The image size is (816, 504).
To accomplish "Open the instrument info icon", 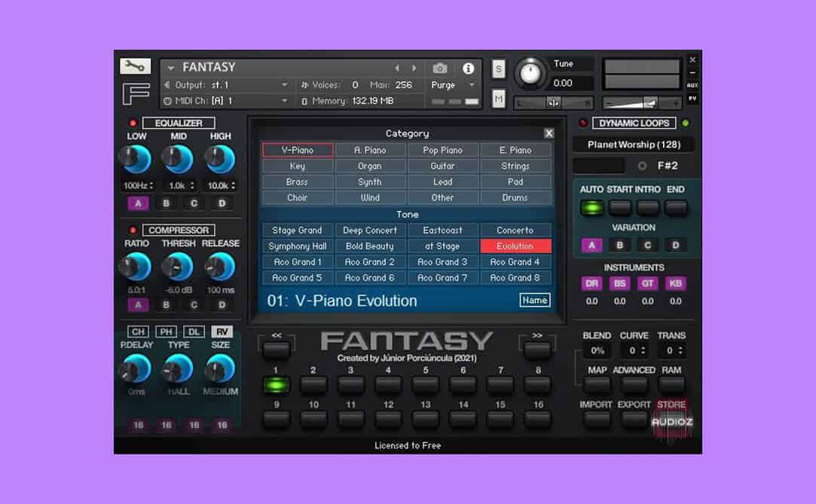I will point(468,68).
